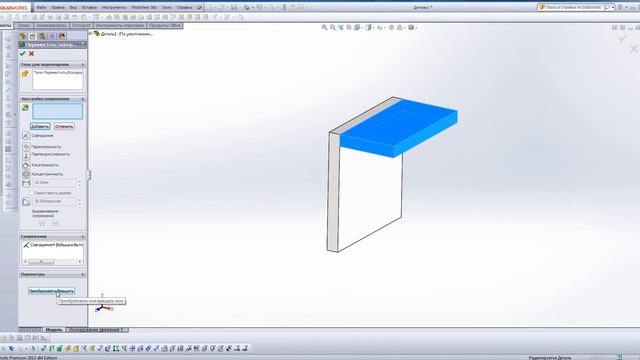Viewport: 640px width, 360px height.
Task: Click the Преобразовать/Вращать button
Action: (51, 291)
